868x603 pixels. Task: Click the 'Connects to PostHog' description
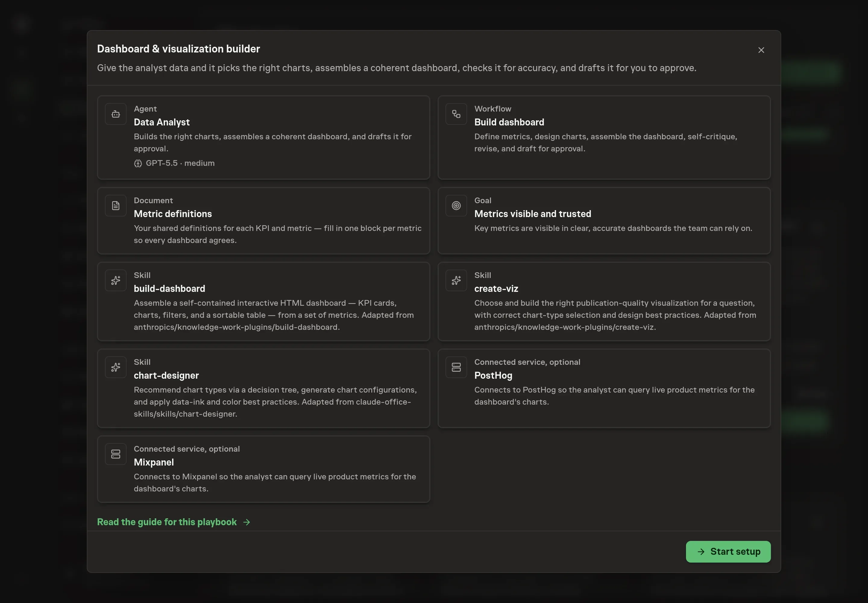pyautogui.click(x=615, y=396)
